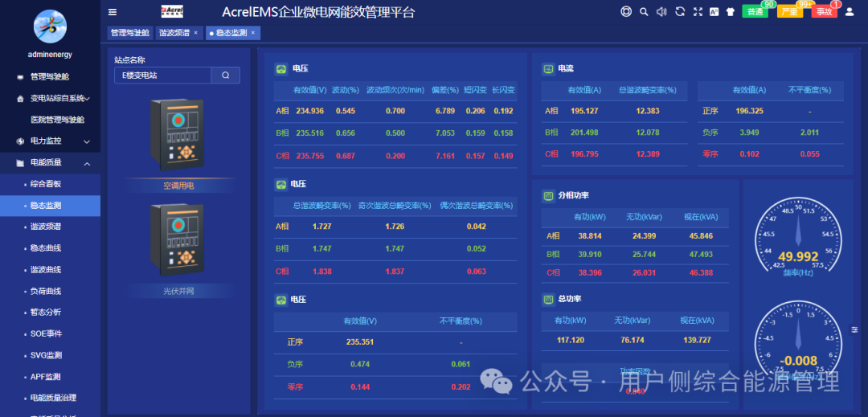Image resolution: width=868 pixels, height=417 pixels.
Task: Enter fullscreen using the expand icon
Action: [698, 11]
